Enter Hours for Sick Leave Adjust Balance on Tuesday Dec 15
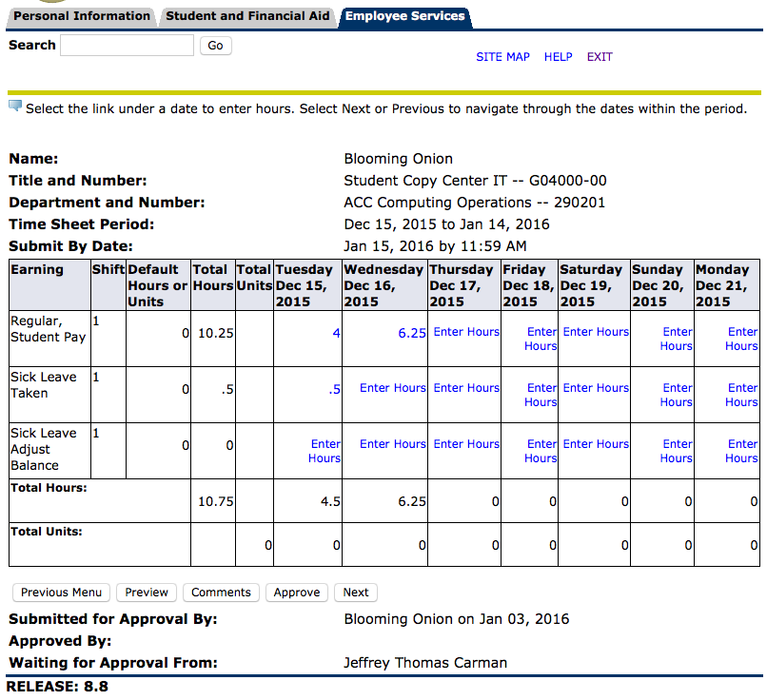The image size is (767, 700). click(x=324, y=451)
